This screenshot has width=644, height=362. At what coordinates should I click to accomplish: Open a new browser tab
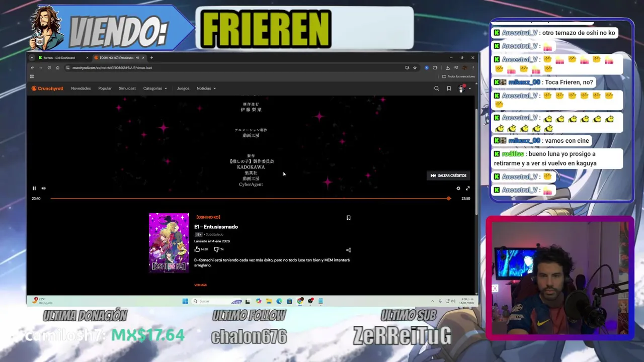[151, 58]
